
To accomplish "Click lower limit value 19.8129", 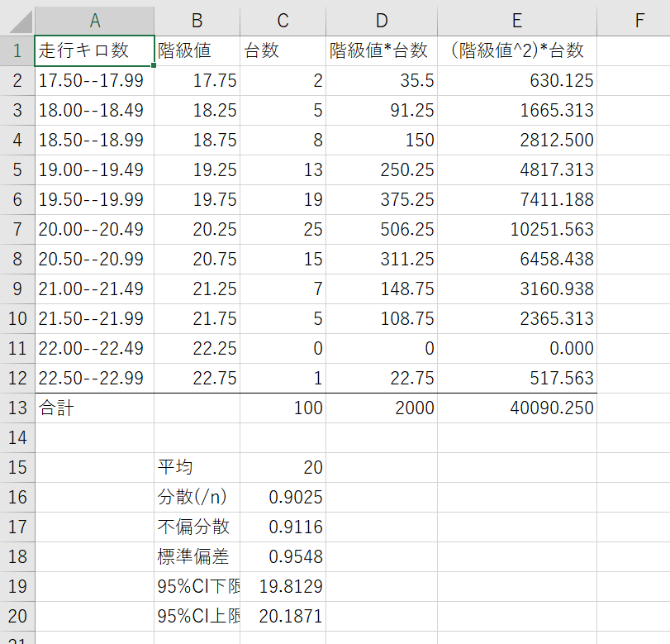I will (283, 587).
